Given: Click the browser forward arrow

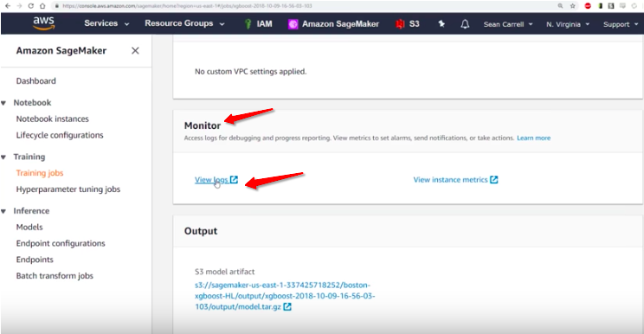Looking at the screenshot, I should (x=19, y=6).
